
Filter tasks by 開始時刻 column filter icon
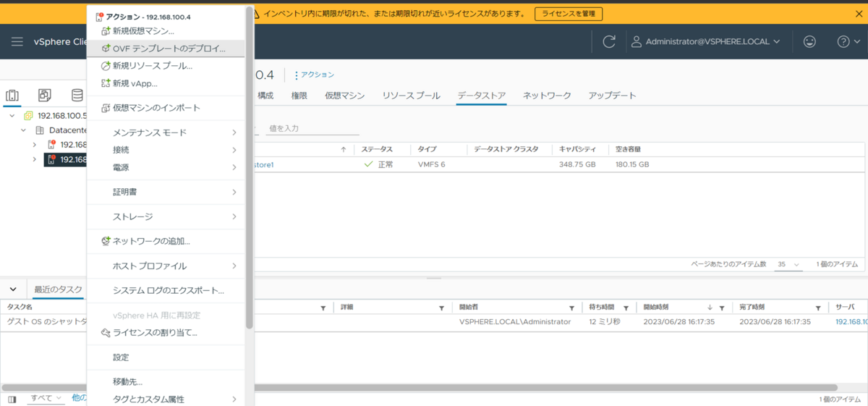point(722,308)
